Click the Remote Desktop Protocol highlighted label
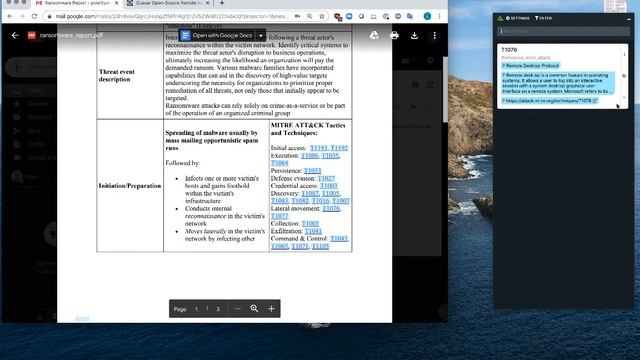Viewport: 640px width, 360px height. [531, 66]
